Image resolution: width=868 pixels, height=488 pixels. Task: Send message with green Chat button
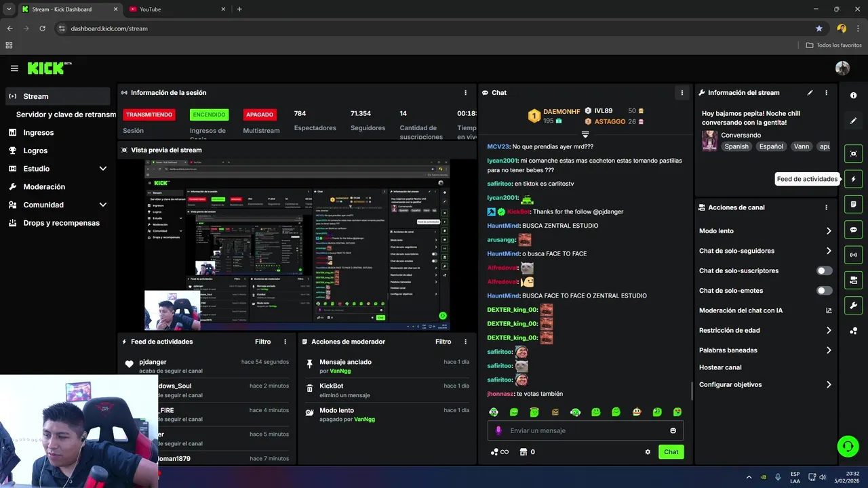click(x=671, y=452)
